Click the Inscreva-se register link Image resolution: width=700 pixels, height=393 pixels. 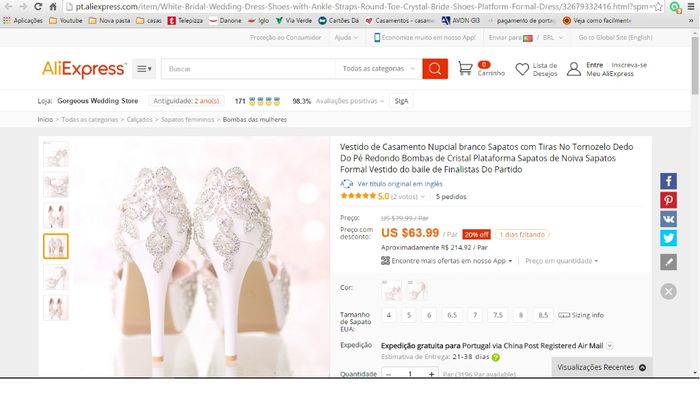(x=629, y=65)
